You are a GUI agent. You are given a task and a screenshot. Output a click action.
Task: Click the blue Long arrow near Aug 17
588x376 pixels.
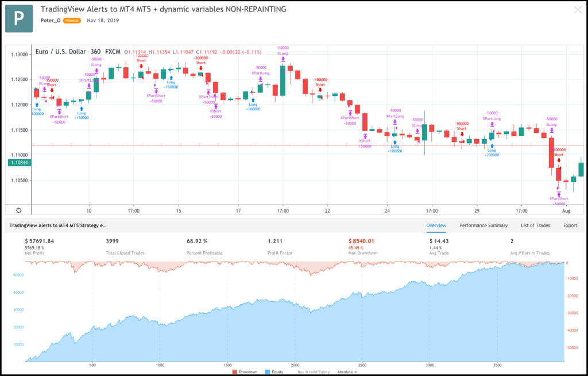253,99
